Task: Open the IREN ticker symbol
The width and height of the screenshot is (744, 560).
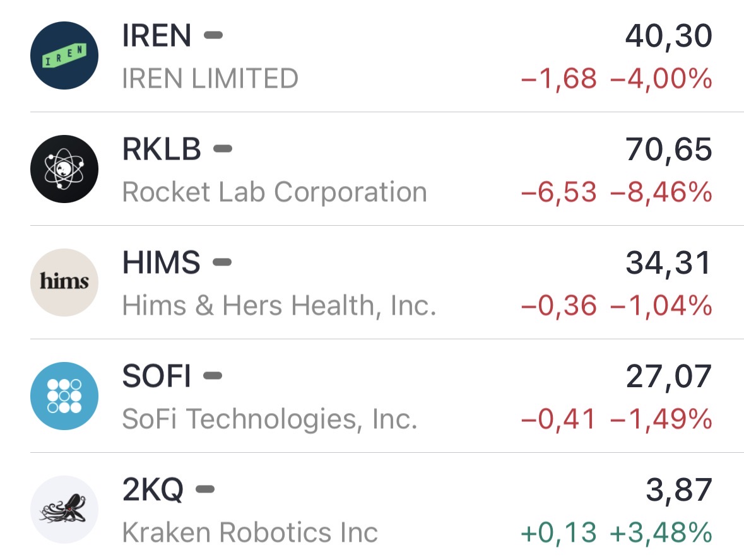Action: pyautogui.click(x=156, y=36)
